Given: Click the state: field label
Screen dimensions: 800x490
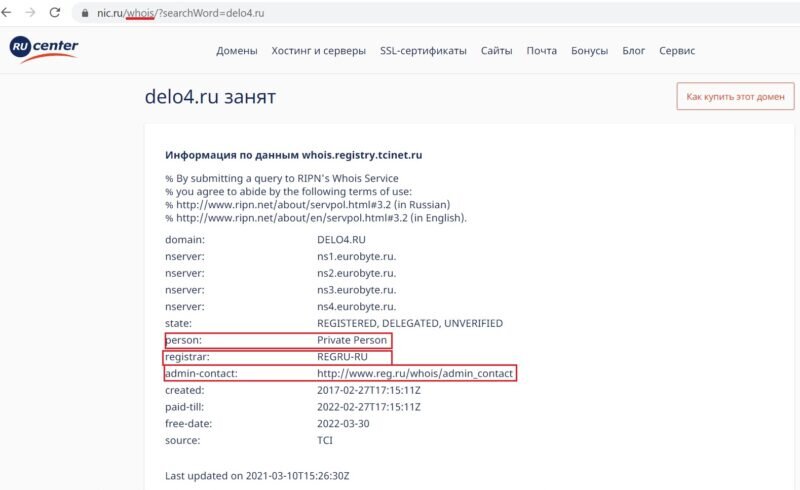Looking at the screenshot, I should [178, 323].
